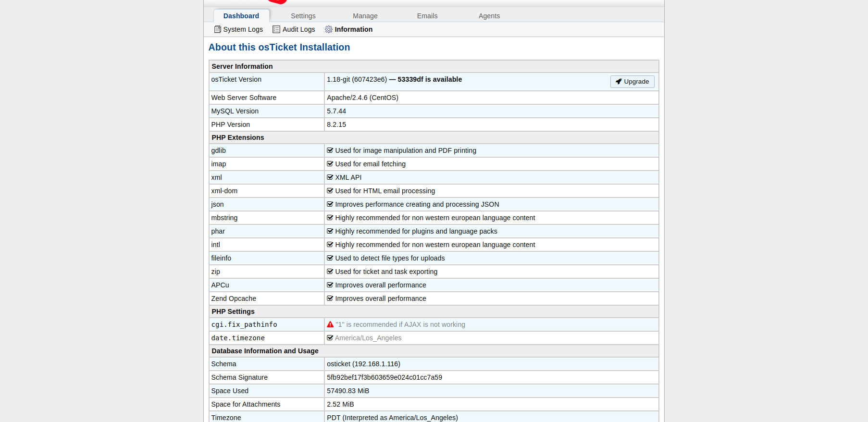The image size is (868, 422).
Task: Click the checkmark in the Zend Opcache row
Action: (x=330, y=298)
